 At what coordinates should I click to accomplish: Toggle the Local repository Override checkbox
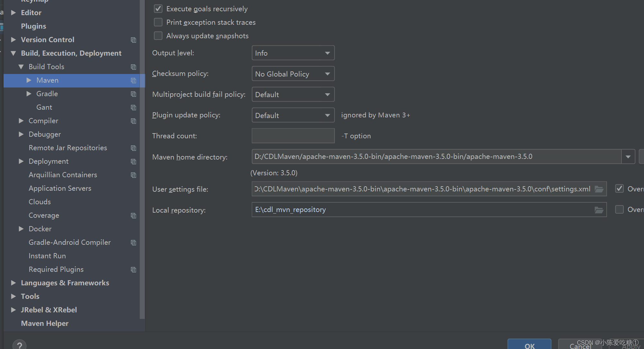tap(619, 209)
